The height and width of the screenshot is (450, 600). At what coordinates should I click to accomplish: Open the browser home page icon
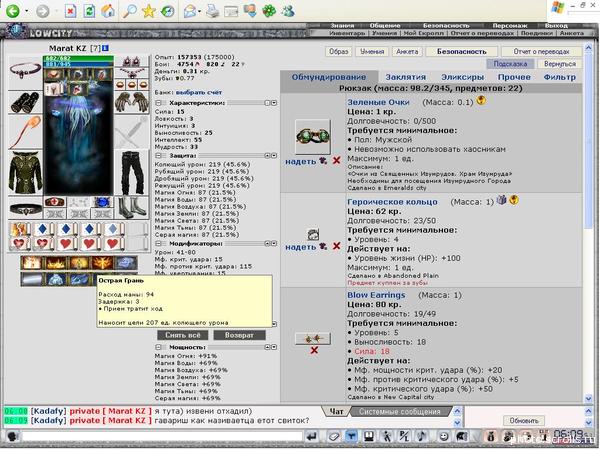pos(108,11)
